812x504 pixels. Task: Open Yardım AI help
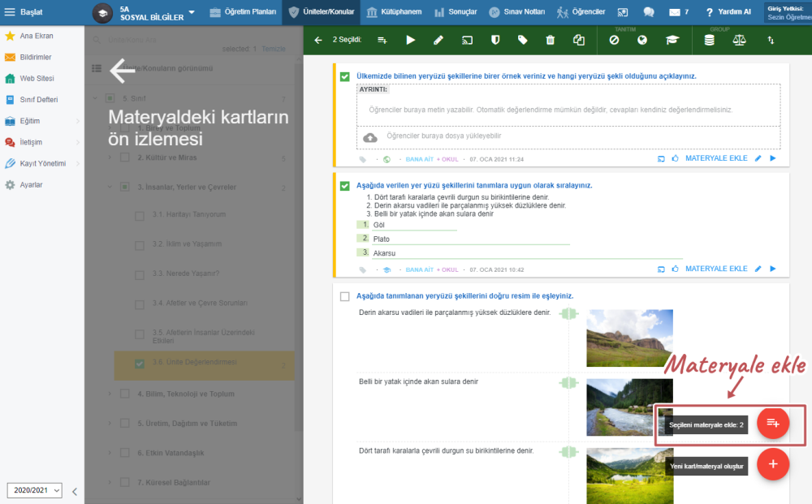point(728,12)
